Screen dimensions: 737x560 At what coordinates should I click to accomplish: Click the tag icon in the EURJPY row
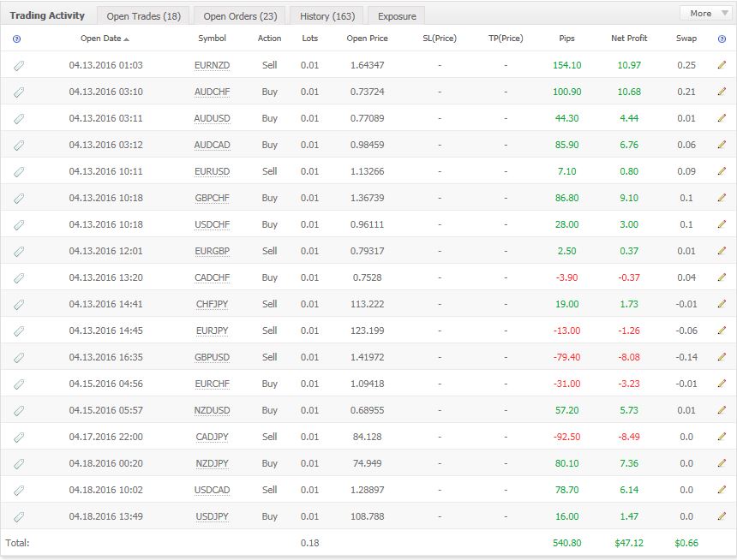(x=19, y=331)
